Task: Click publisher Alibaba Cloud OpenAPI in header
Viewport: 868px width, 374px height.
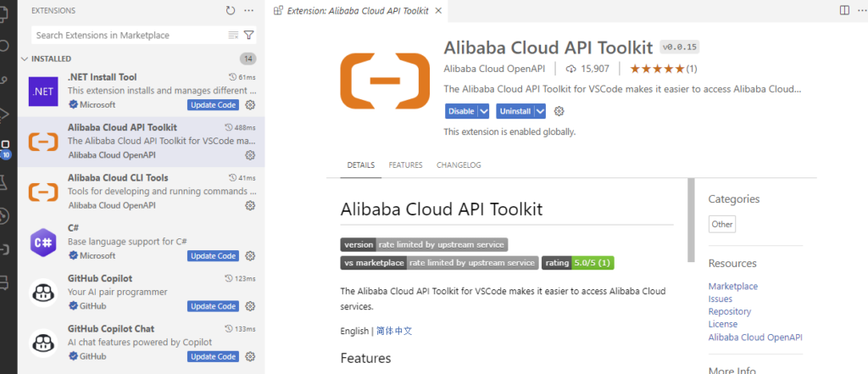Action: pos(494,69)
